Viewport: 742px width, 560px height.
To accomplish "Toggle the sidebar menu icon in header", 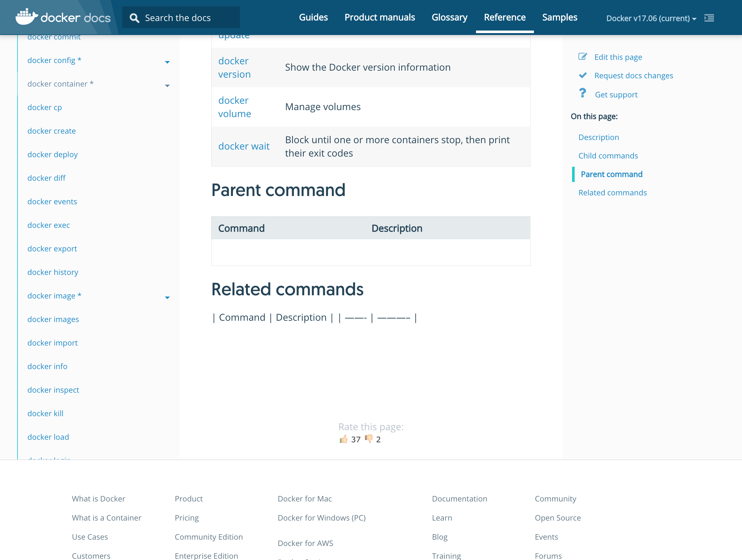I will pos(709,18).
